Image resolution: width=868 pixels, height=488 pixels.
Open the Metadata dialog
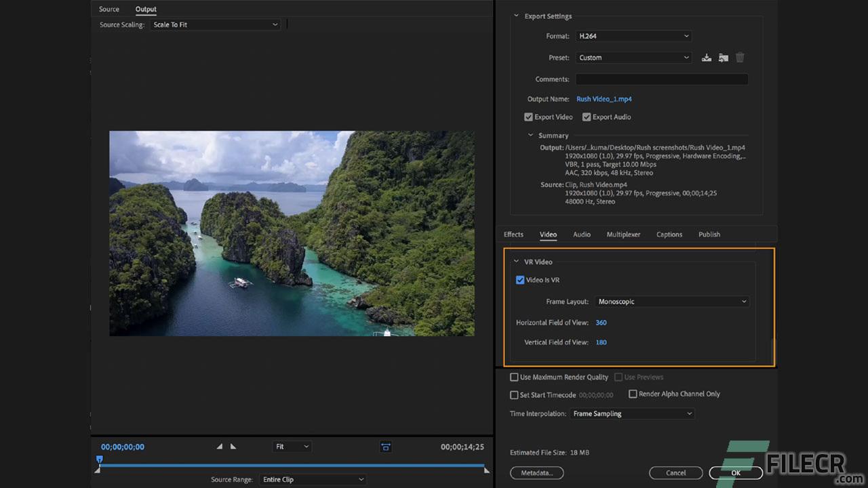tap(536, 472)
